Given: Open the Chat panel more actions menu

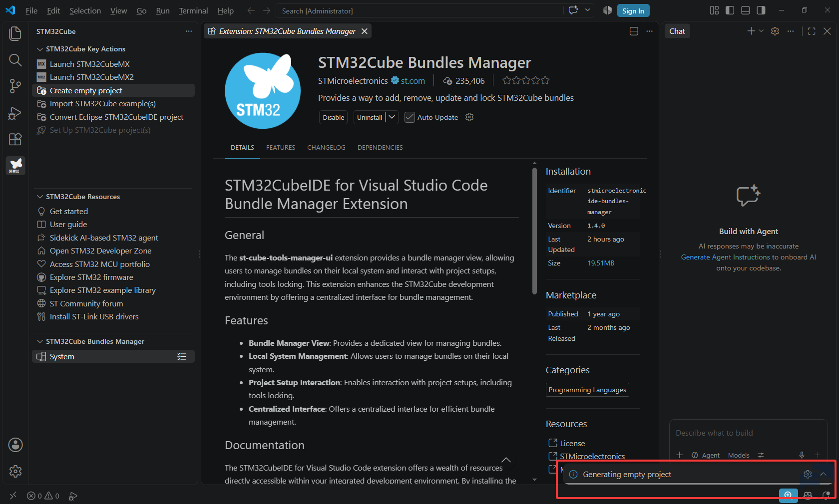Looking at the screenshot, I should (791, 31).
